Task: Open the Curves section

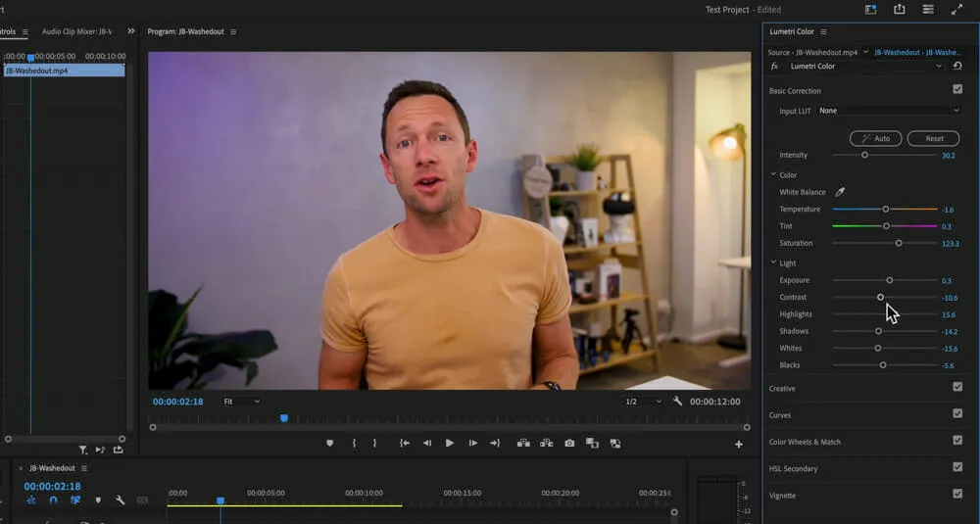Action: pyautogui.click(x=780, y=415)
